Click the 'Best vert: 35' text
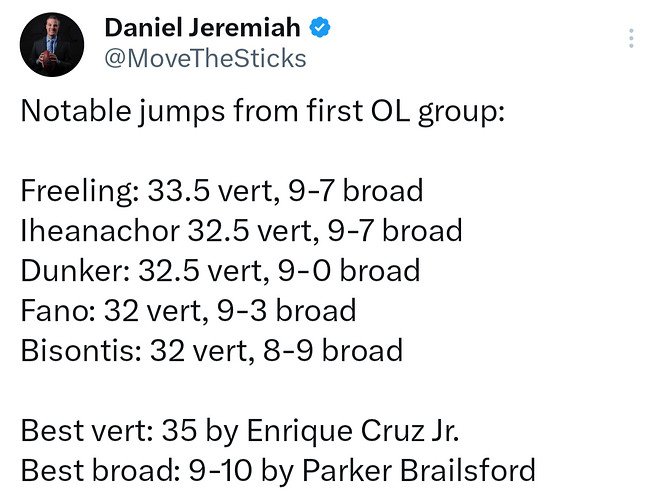 [x=119, y=431]
